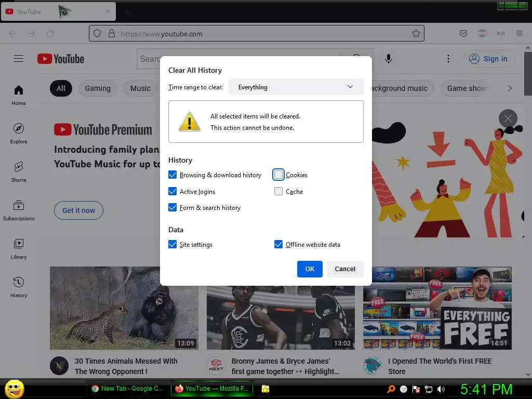Open the YouTube hamburger guide menu
This screenshot has width=532, height=399.
[x=19, y=59]
